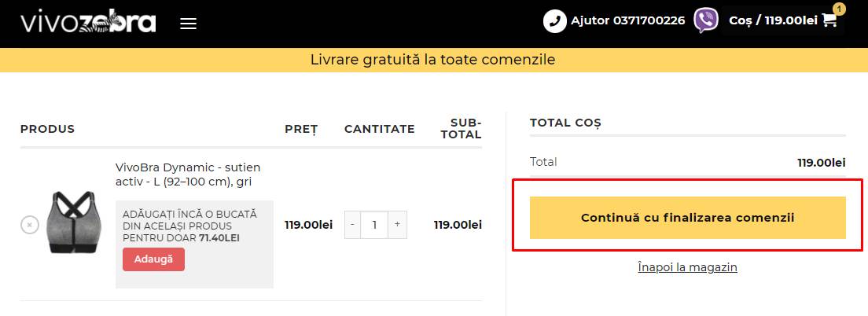Follow the Înapoi la magazin link
This screenshot has height=316, width=868.
coord(687,267)
